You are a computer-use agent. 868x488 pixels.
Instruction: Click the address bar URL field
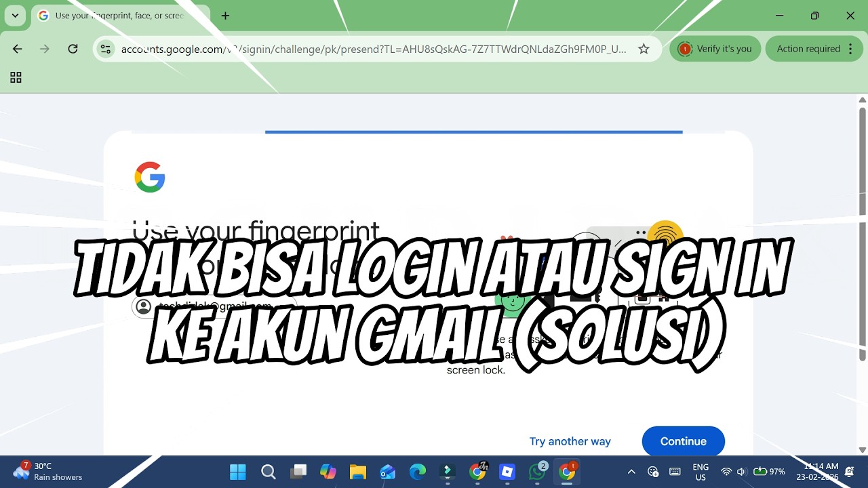coord(373,49)
